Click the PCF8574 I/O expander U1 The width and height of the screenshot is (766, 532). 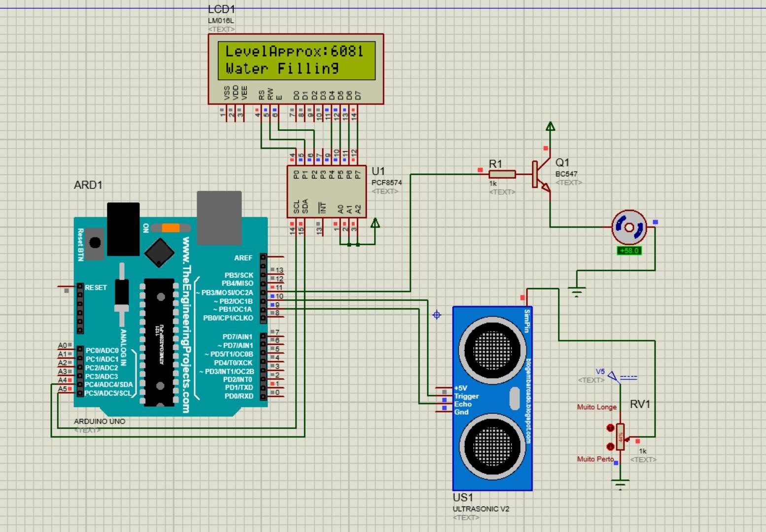coord(327,190)
